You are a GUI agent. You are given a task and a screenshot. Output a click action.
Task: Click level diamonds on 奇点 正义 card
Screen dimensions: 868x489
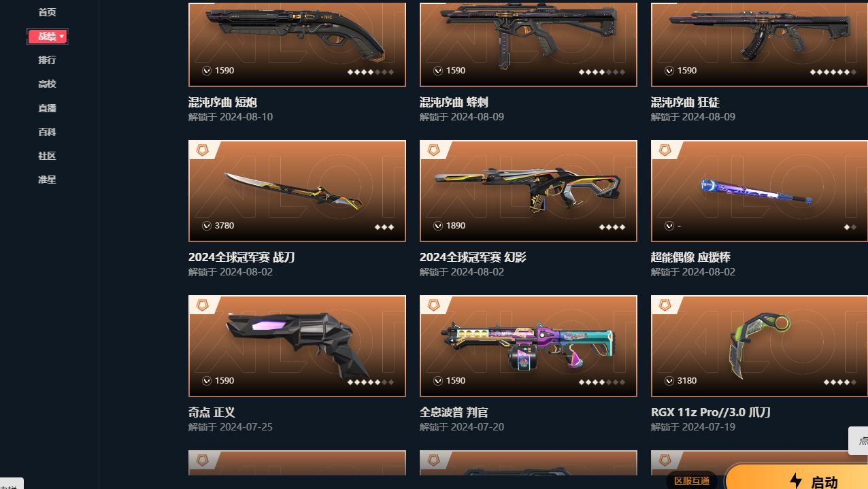pos(371,382)
